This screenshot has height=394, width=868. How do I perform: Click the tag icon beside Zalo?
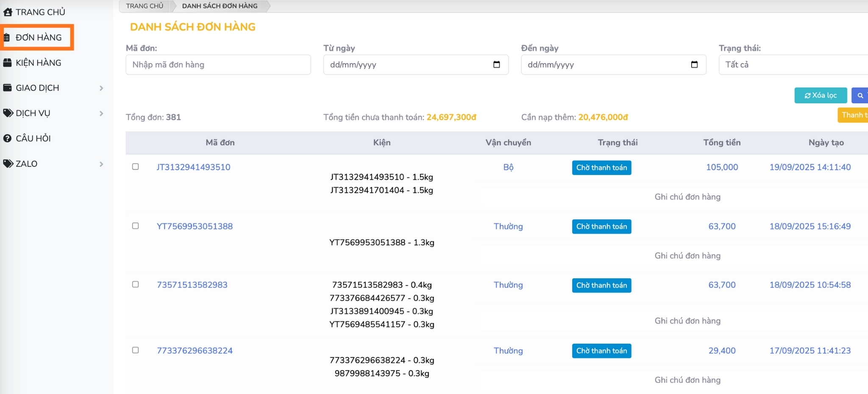tap(8, 164)
